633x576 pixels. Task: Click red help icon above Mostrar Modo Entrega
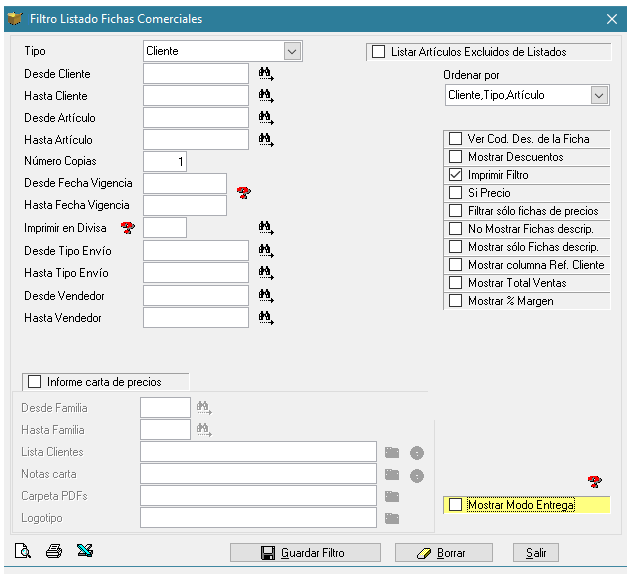[595, 483]
